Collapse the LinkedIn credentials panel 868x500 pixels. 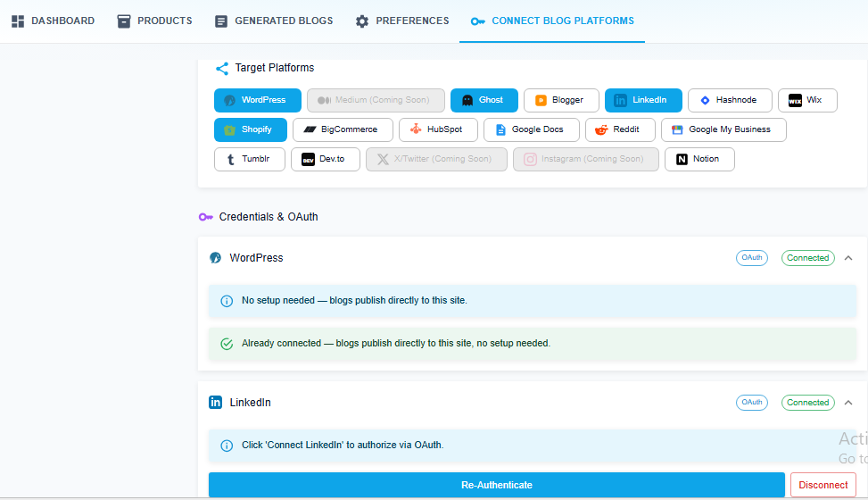[848, 403]
